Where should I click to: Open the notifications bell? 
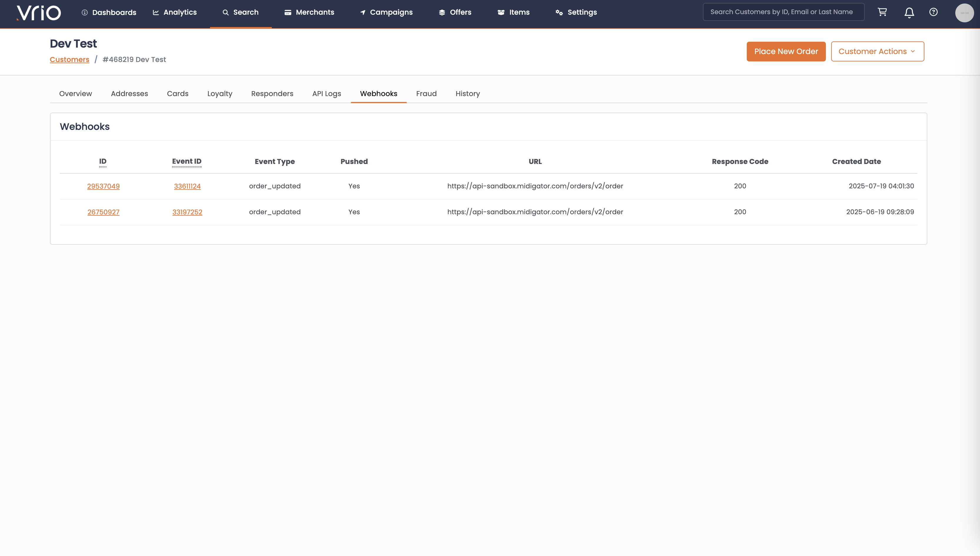(x=909, y=13)
